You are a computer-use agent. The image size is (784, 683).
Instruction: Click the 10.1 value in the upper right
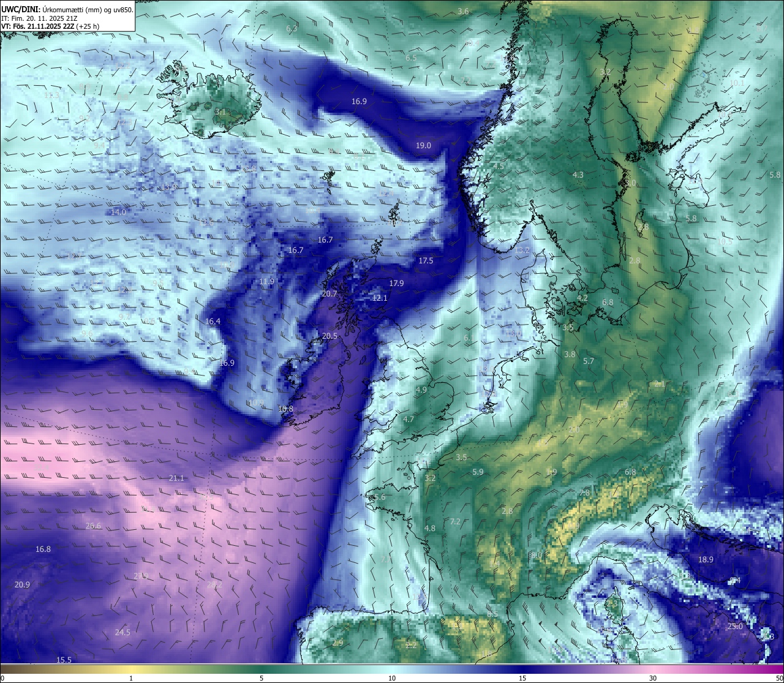pos(736,83)
